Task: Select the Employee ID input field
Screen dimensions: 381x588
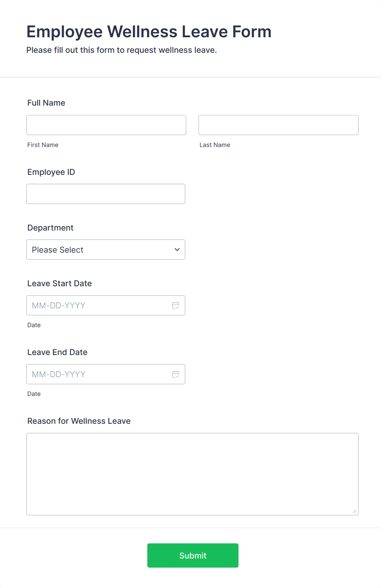Action: (x=106, y=194)
